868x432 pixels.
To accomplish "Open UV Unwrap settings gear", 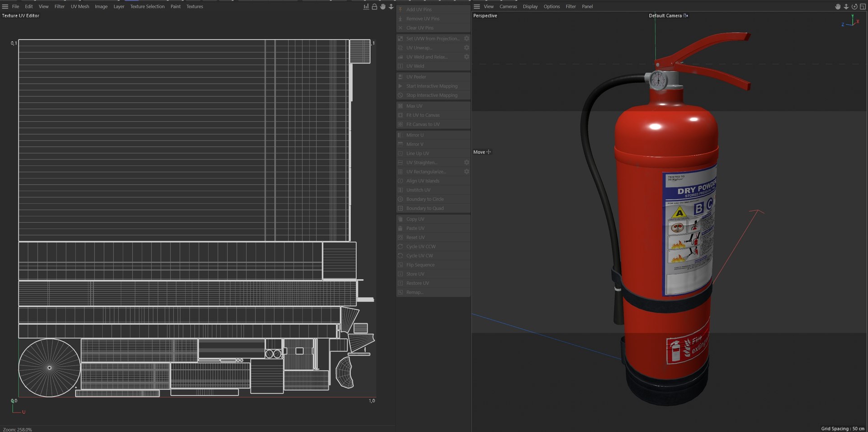I will click(467, 47).
